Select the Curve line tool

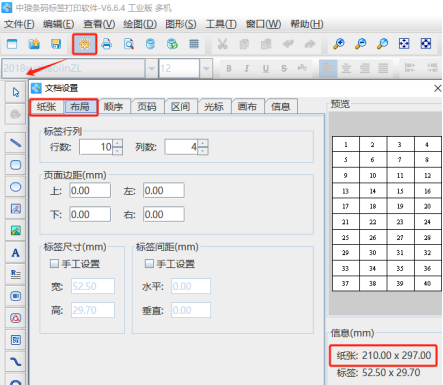[x=16, y=362]
